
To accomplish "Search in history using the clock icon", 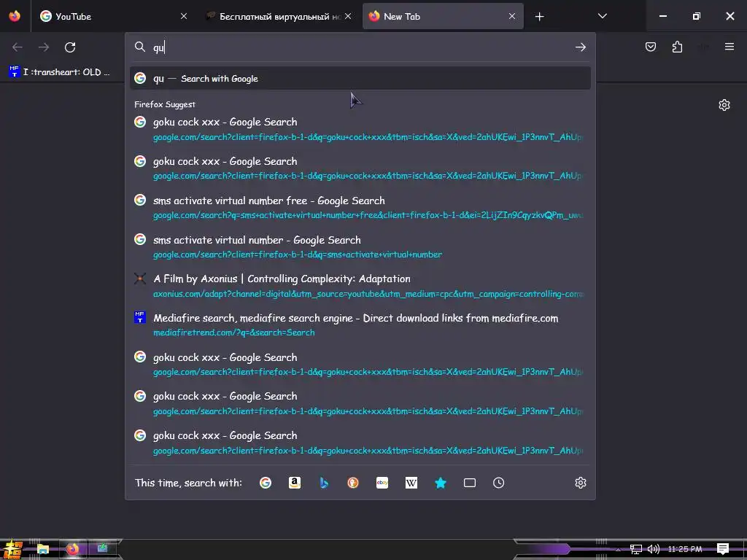I will (499, 483).
